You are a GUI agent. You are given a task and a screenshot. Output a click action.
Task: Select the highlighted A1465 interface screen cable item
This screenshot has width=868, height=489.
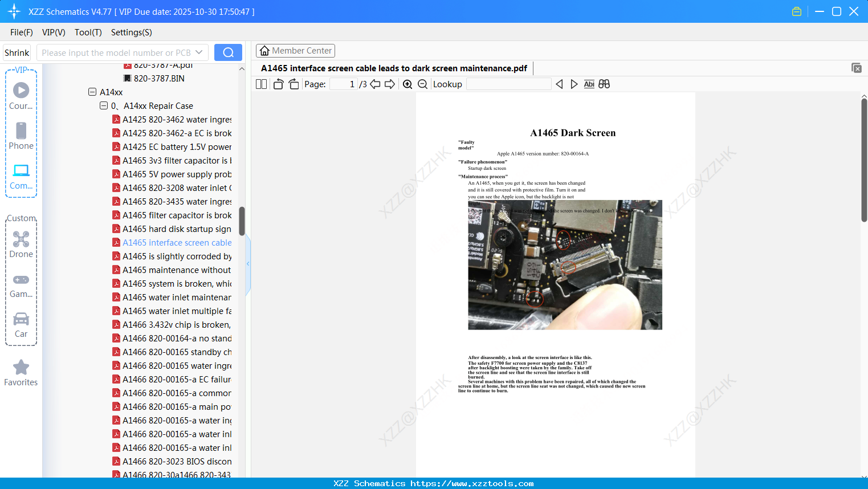pos(172,243)
